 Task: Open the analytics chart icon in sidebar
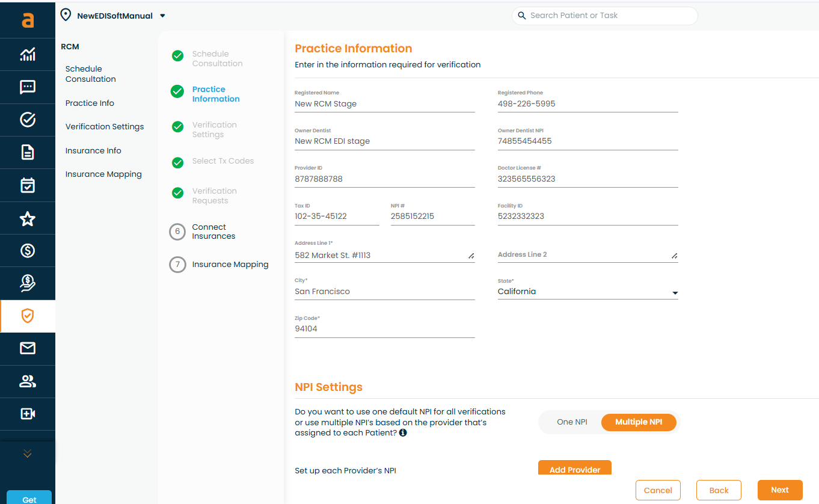click(x=28, y=55)
